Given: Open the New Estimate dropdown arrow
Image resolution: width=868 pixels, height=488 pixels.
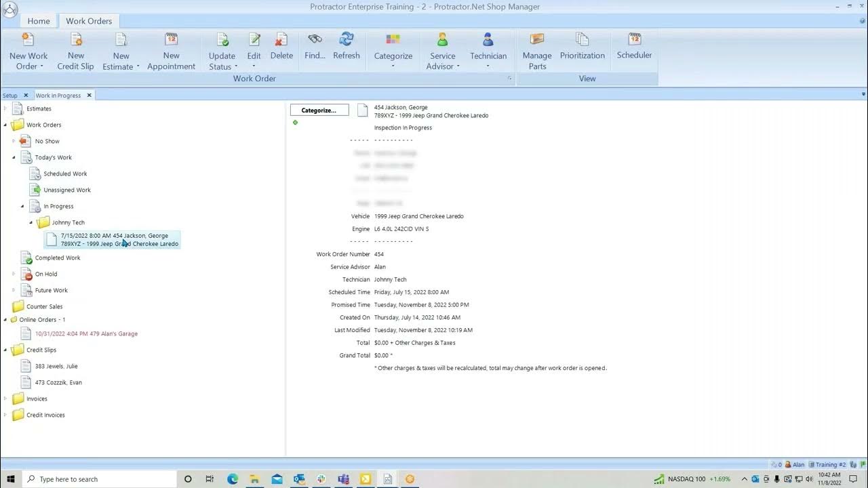Looking at the screenshot, I should pyautogui.click(x=138, y=66).
